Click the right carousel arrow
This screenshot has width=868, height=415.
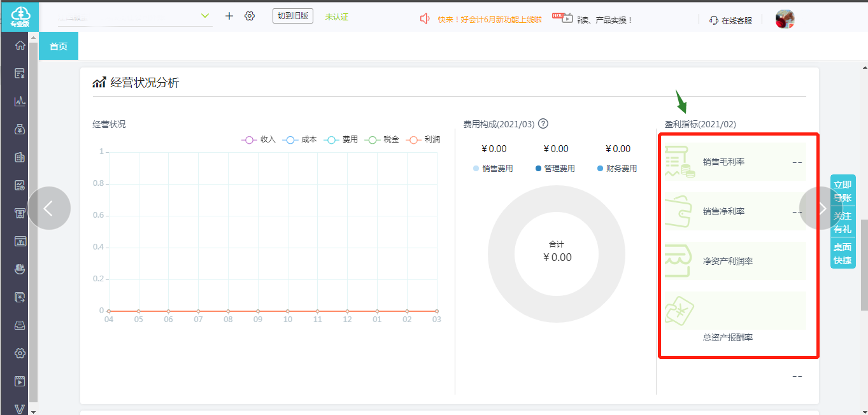pyautogui.click(x=822, y=208)
